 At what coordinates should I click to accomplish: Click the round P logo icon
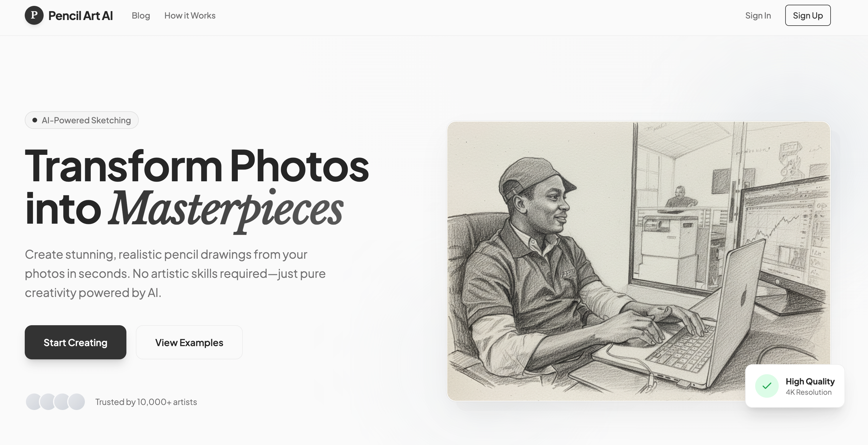[x=34, y=15]
